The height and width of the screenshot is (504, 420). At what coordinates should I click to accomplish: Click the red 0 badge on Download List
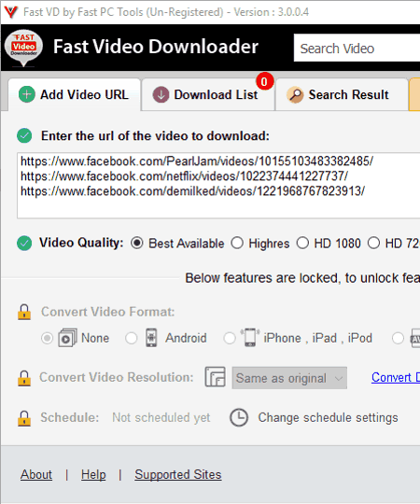click(x=265, y=81)
